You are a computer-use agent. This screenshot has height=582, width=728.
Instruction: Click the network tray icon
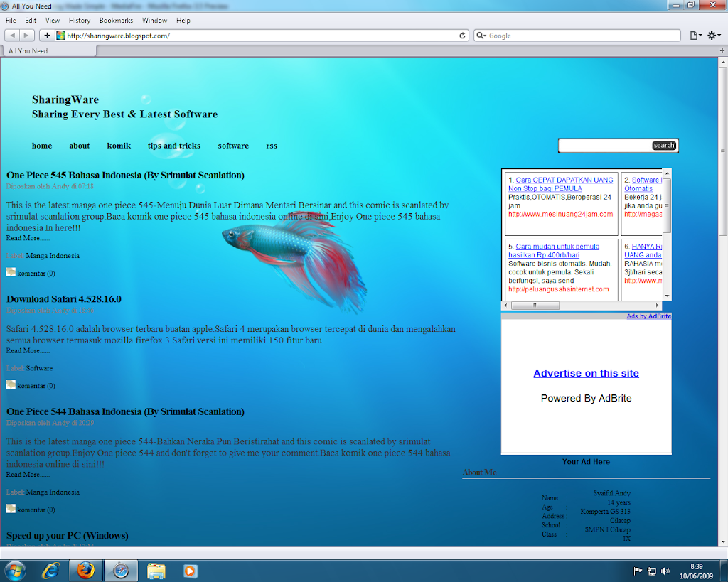click(x=652, y=571)
